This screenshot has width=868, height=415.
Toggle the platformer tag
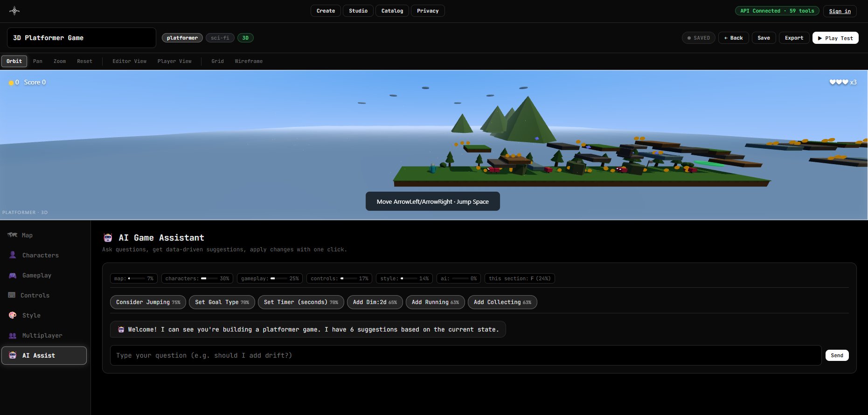(x=182, y=38)
